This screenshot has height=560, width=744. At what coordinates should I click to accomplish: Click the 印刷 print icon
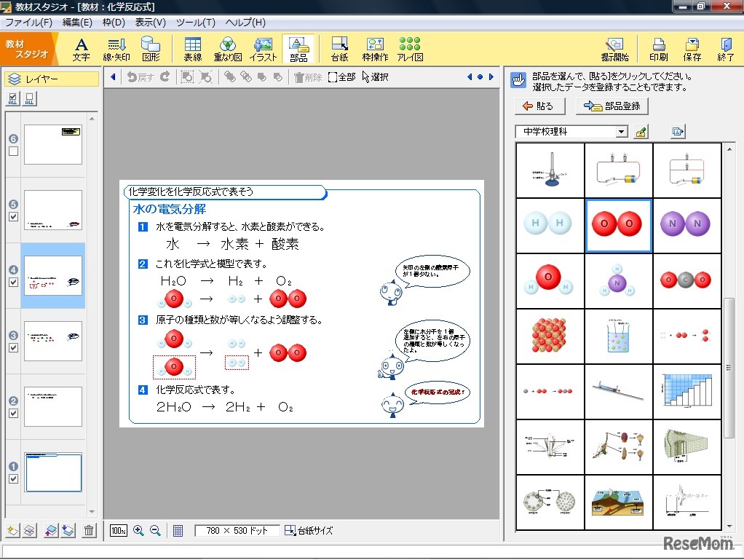click(658, 49)
